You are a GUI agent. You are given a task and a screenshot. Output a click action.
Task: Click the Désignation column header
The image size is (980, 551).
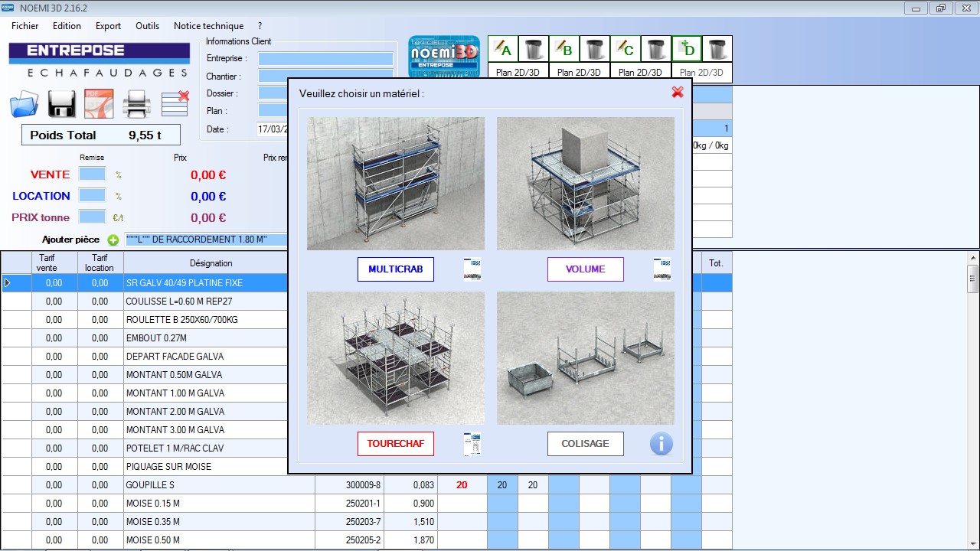(211, 263)
